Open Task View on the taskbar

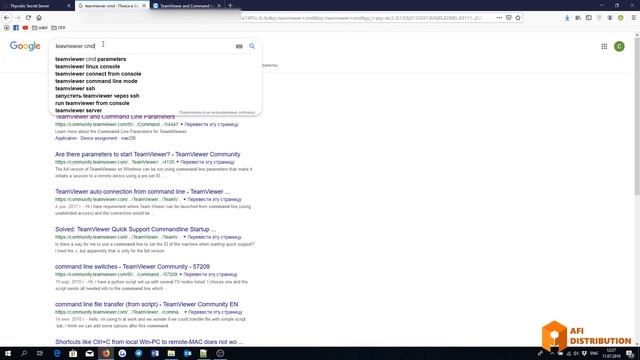coord(40,353)
